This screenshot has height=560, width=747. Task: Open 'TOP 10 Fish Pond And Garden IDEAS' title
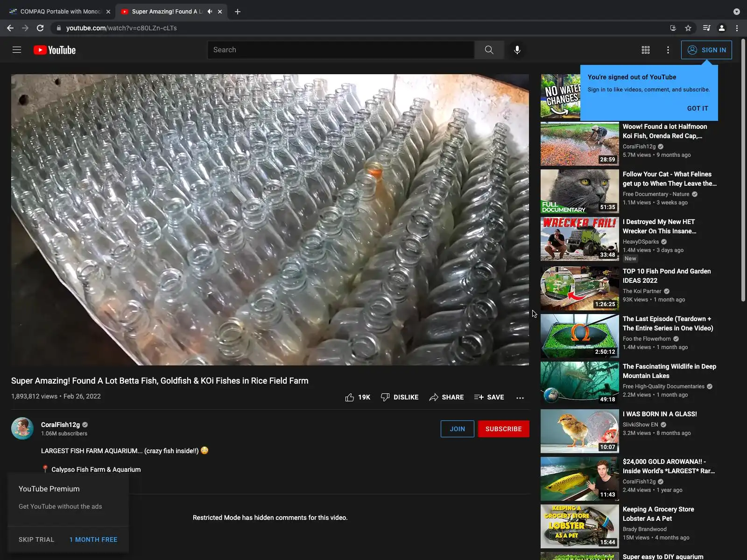pyautogui.click(x=667, y=276)
